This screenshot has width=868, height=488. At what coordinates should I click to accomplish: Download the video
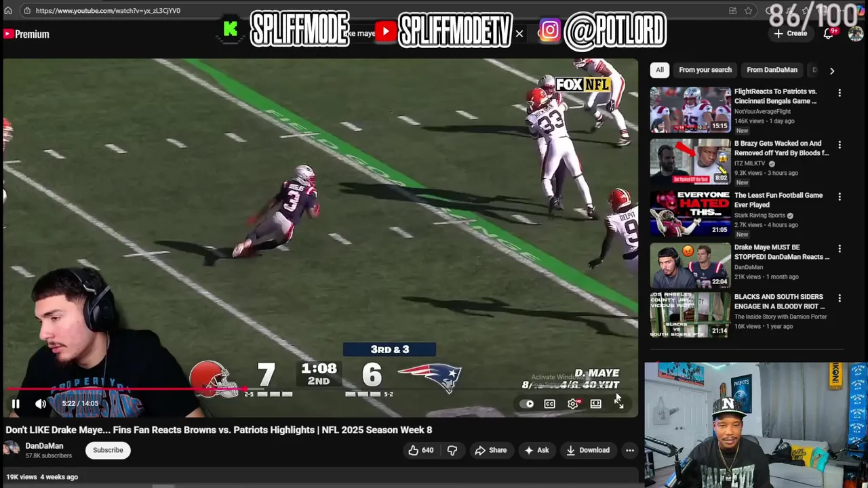tap(588, 450)
